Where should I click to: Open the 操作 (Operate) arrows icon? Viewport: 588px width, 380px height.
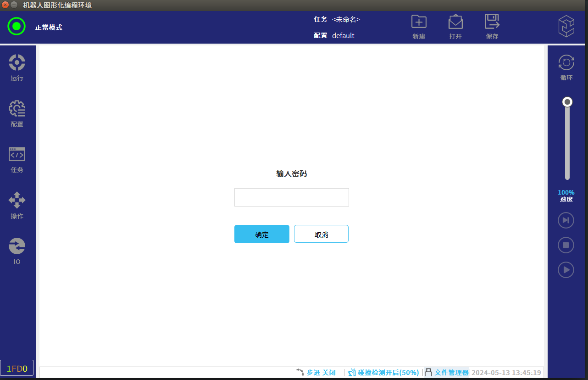tap(17, 201)
